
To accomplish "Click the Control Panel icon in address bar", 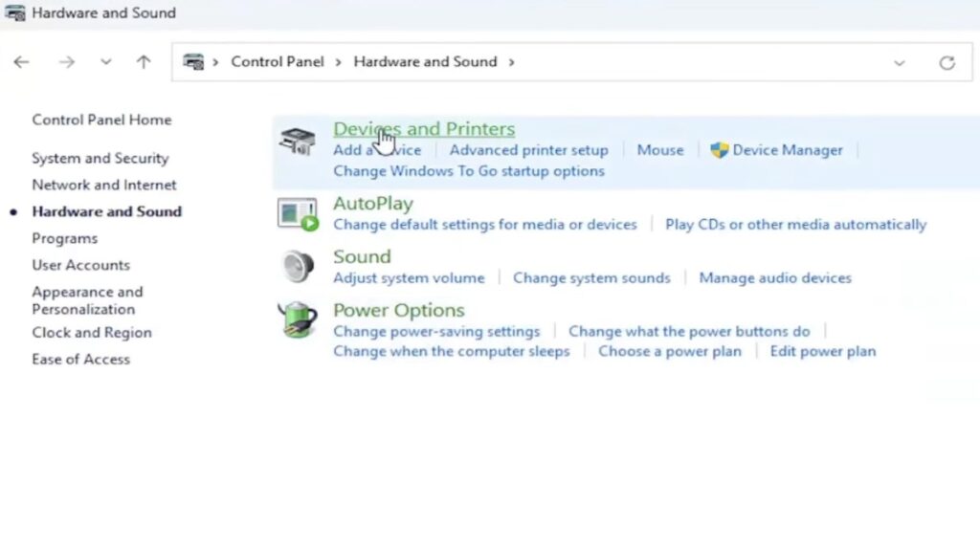I will coord(193,62).
